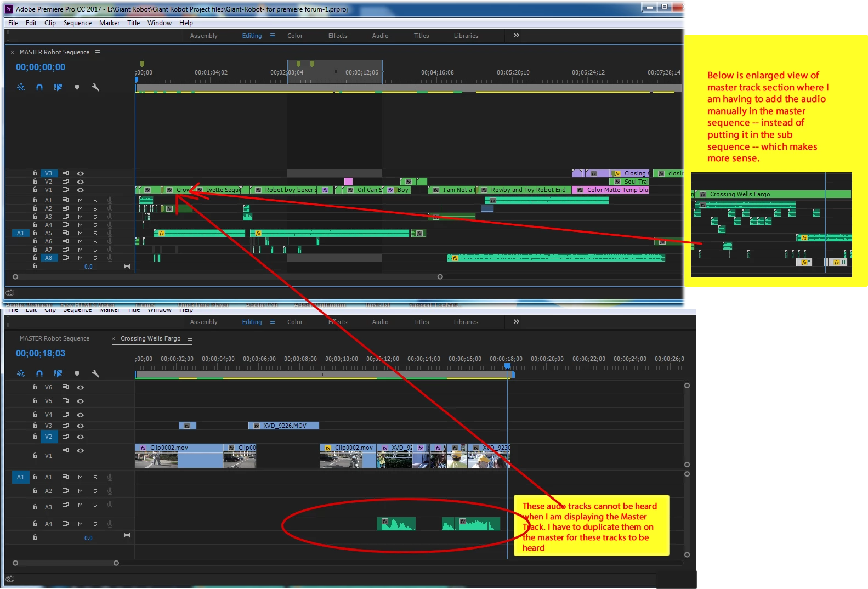Expand workspace overflow chevrons in top window
This screenshot has height=589, width=868.
516,35
